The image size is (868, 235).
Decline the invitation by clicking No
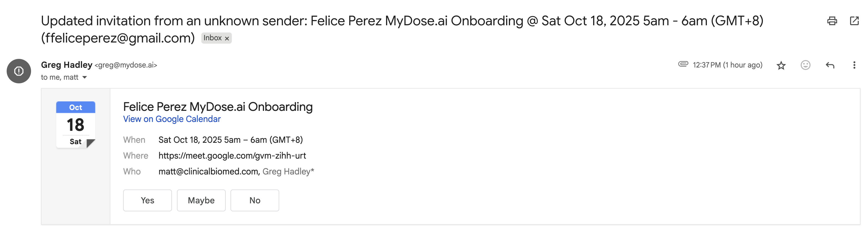tap(254, 200)
